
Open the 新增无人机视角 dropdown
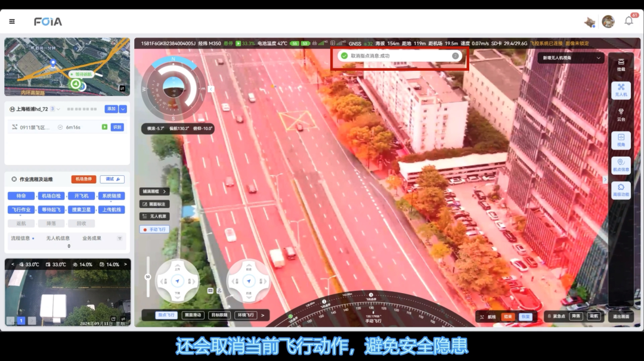point(571,58)
